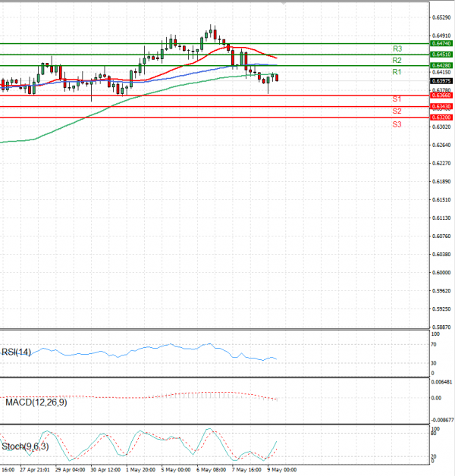Click the 0.64280 green price tag
The image size is (455, 476).
tap(441, 66)
